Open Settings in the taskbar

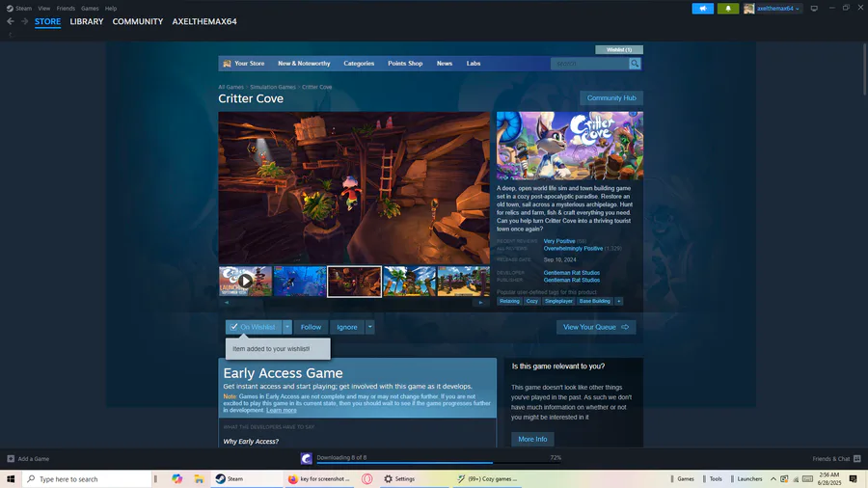pos(399,479)
